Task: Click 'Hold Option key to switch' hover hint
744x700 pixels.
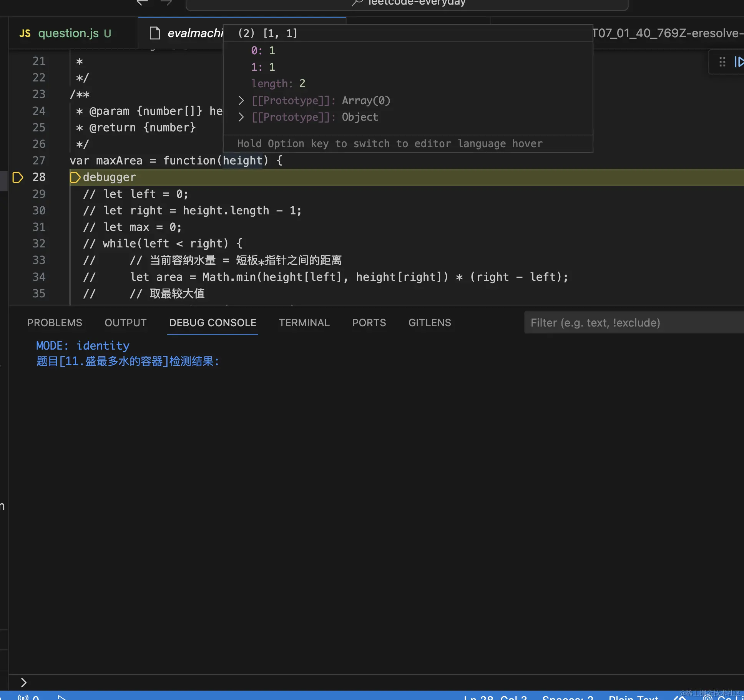Action: tap(390, 144)
